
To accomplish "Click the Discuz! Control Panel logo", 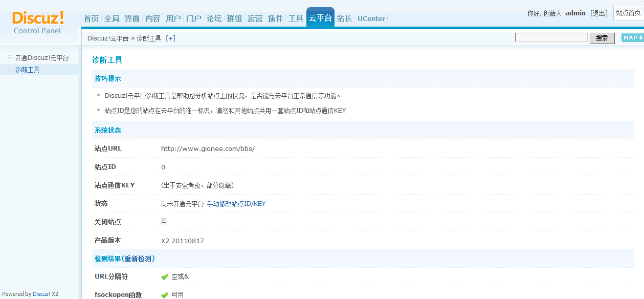I will point(38,23).
